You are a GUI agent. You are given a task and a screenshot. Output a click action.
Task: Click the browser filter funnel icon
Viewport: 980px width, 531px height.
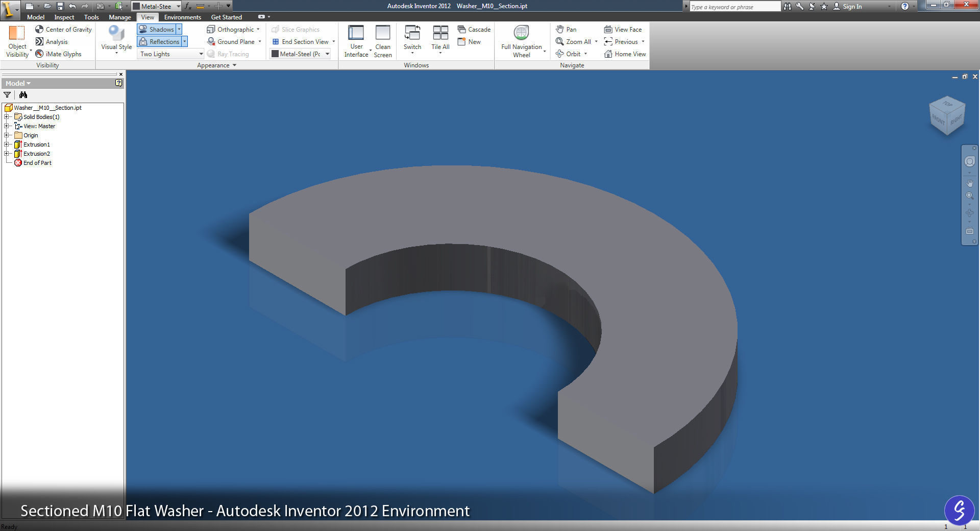(x=7, y=94)
